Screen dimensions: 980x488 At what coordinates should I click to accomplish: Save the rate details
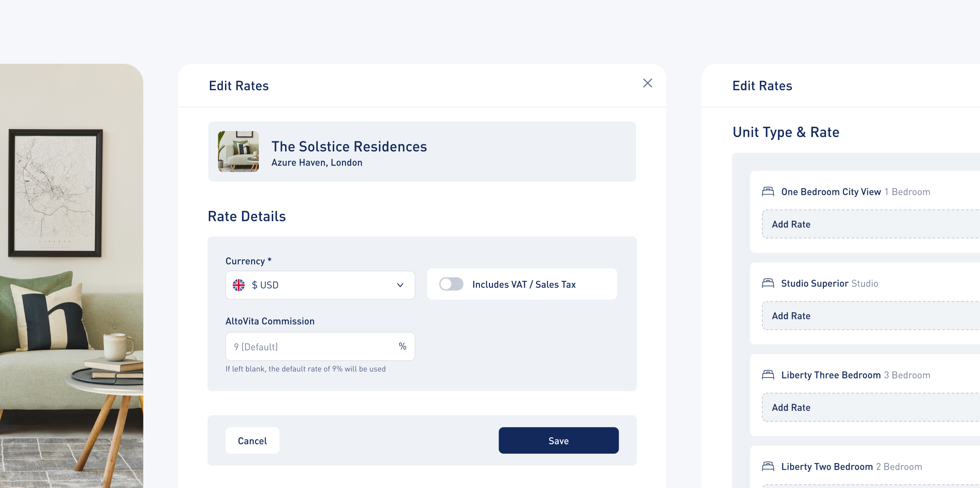(558, 441)
